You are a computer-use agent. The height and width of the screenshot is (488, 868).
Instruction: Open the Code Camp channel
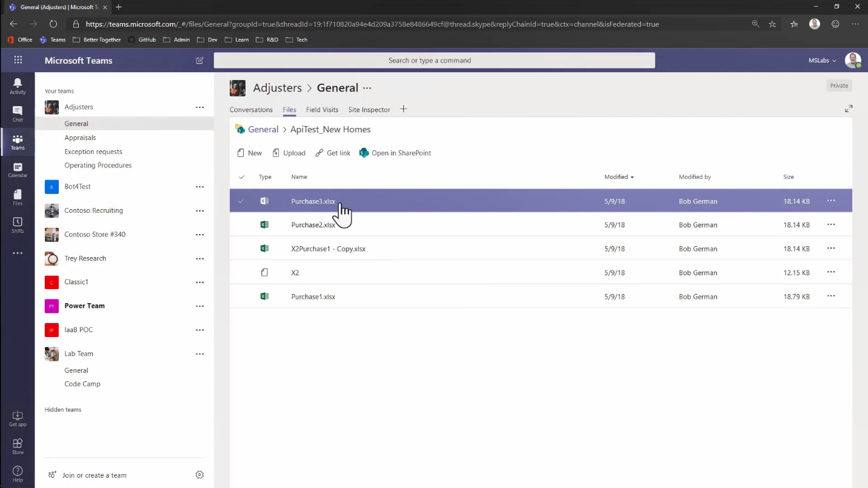pyautogui.click(x=82, y=384)
